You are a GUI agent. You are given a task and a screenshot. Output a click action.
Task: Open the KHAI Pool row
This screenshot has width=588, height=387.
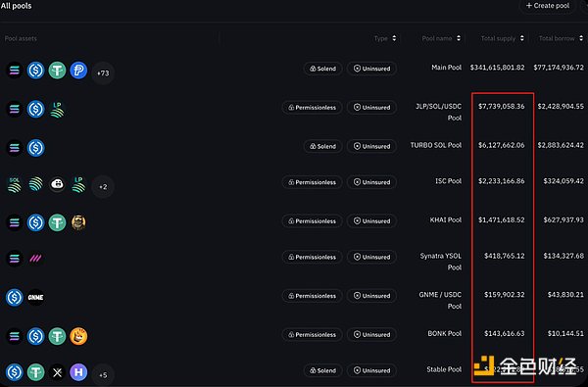pyautogui.click(x=294, y=220)
